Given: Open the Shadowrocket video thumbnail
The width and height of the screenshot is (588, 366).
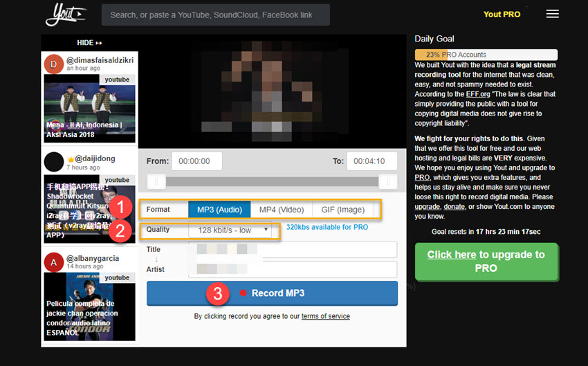Looking at the screenshot, I should point(90,209).
